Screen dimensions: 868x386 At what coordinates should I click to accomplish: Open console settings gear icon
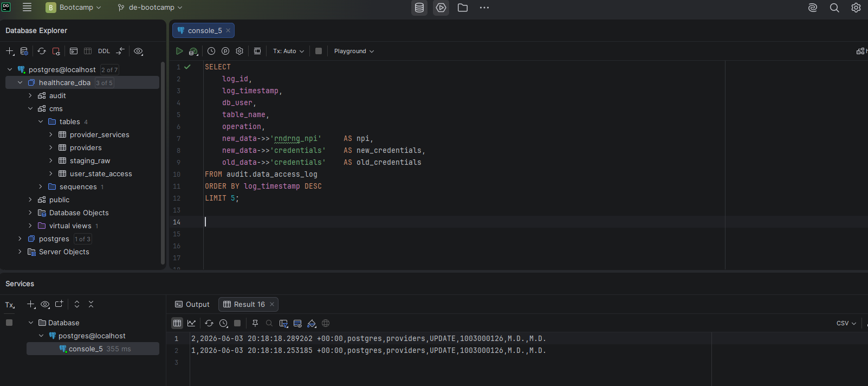point(239,51)
